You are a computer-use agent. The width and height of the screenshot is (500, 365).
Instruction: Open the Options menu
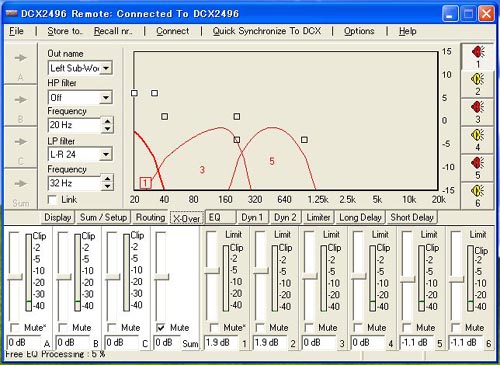pos(359,31)
